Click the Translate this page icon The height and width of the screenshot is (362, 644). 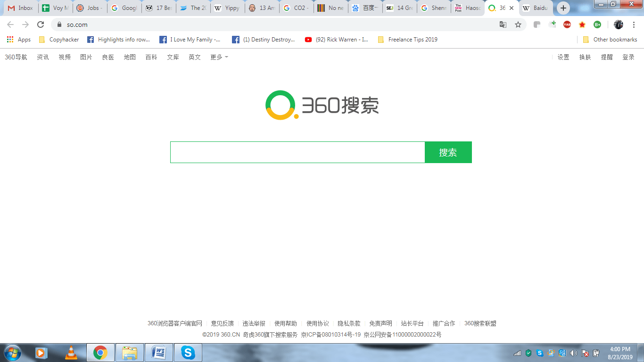(x=503, y=25)
